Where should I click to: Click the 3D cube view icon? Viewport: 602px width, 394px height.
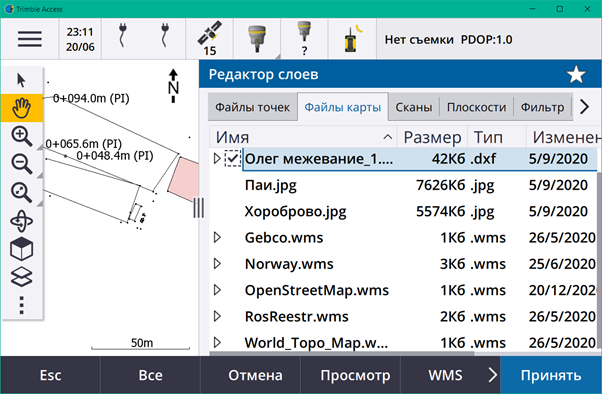[x=22, y=249]
